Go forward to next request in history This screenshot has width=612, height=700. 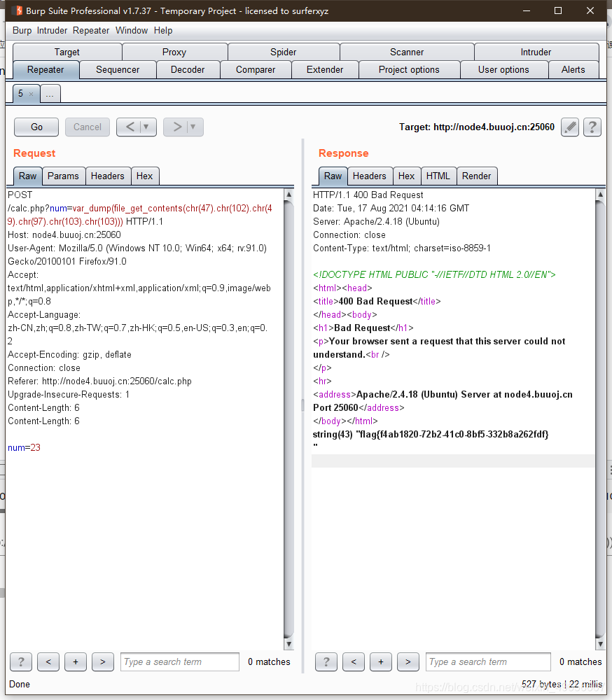(x=177, y=127)
